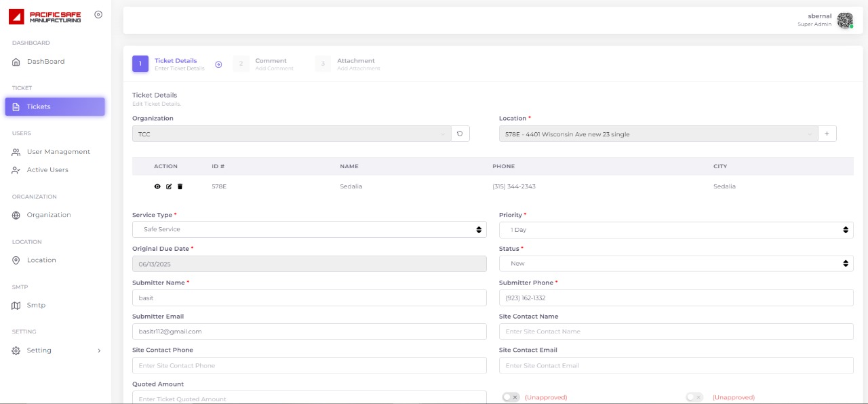This screenshot has height=404, width=868.
Task: Click the Submitter Email input field
Action: point(309,331)
